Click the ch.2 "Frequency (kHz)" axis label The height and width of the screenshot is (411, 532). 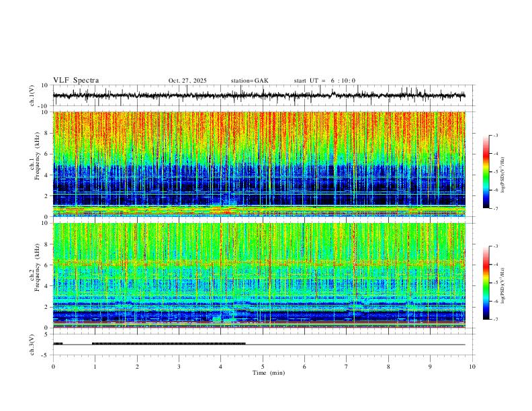[x=38, y=267]
